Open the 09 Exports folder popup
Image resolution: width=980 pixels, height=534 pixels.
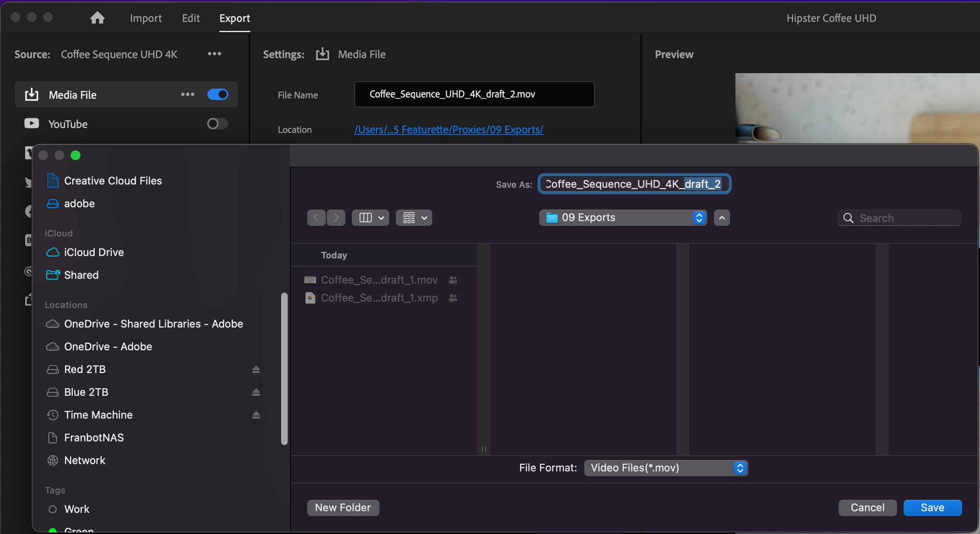point(622,218)
